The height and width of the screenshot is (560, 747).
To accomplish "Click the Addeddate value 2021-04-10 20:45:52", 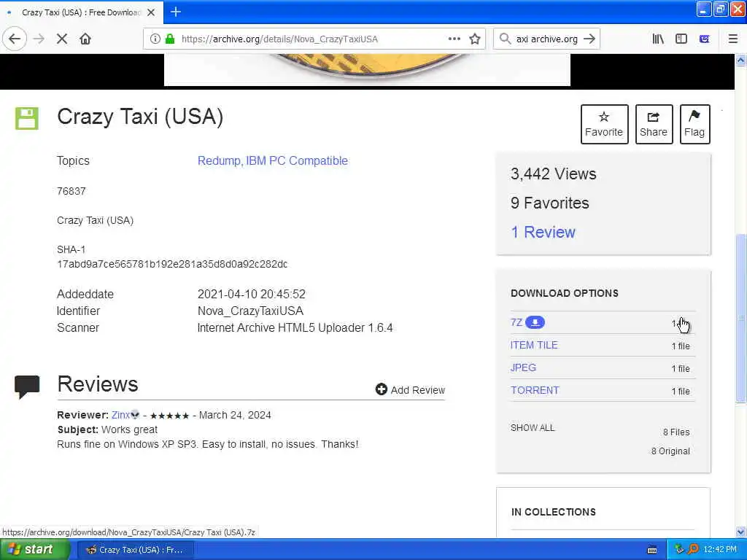I will (252, 295).
